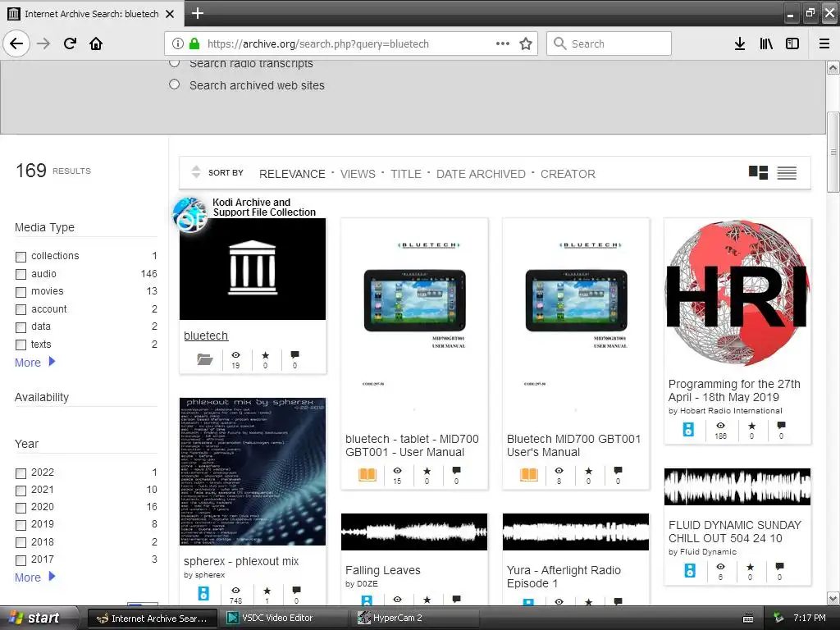This screenshot has height=630, width=840.
Task: Sort results by Title
Action: 405,174
